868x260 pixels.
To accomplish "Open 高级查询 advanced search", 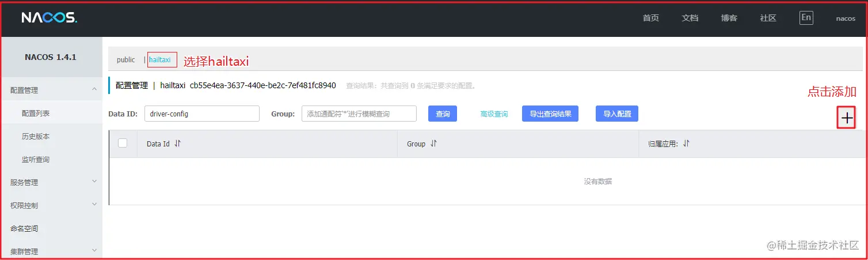I will click(494, 114).
